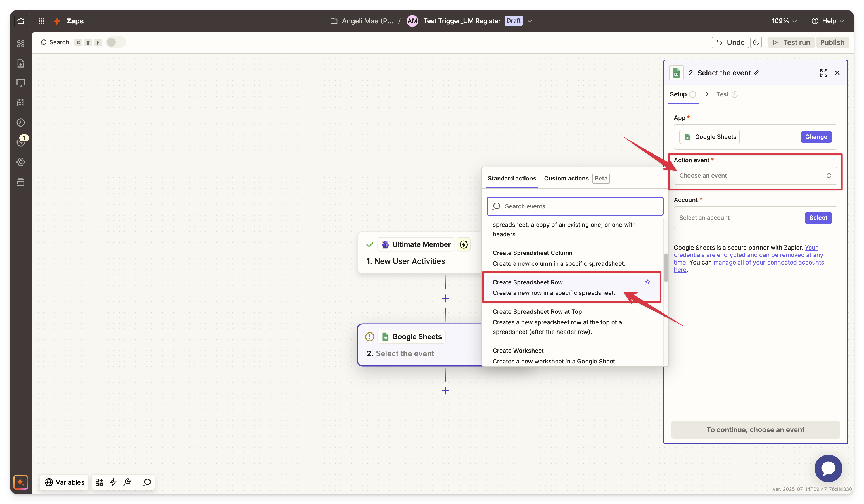Add step below Google Sheets node
This screenshot has height=504, width=864.
(445, 391)
